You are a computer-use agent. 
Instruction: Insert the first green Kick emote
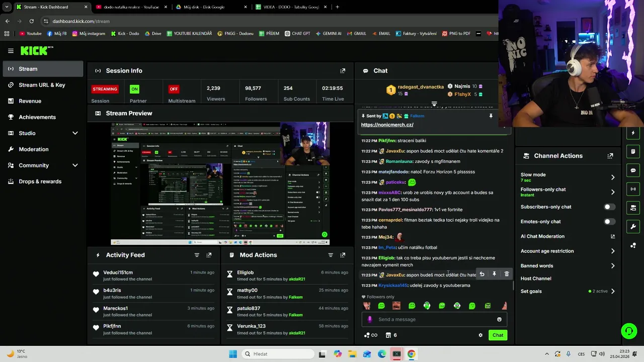point(381,306)
